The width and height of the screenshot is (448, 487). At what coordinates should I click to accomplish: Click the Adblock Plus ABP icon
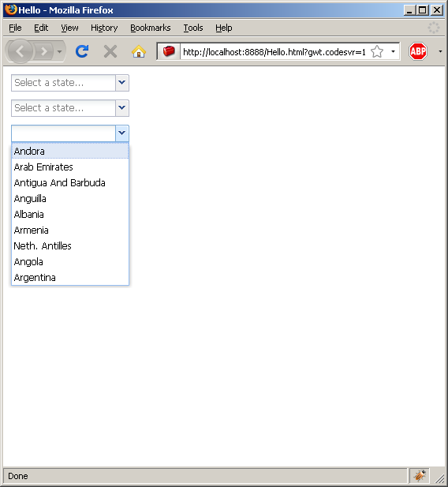tap(418, 51)
